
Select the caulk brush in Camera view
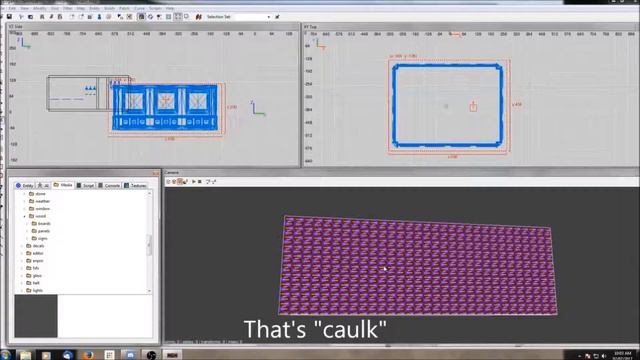418,266
